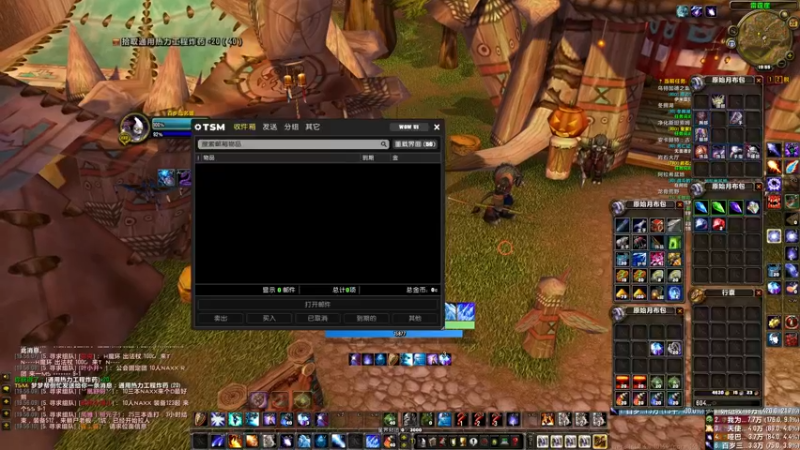This screenshot has width=800, height=450.
Task: Click the red monster face icon on the right bar
Action: pos(774,202)
